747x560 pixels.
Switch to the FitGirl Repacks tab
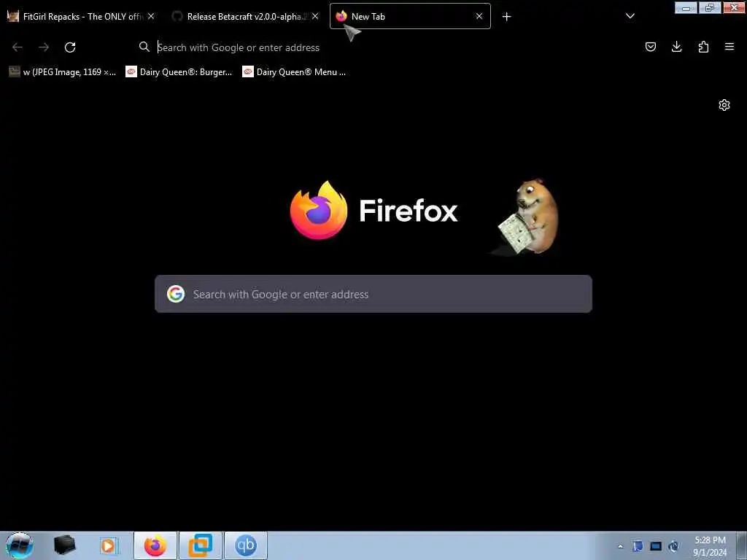[81, 16]
